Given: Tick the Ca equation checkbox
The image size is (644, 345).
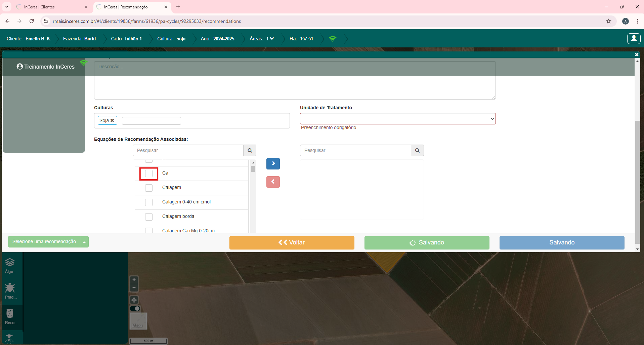Looking at the screenshot, I should click(149, 174).
